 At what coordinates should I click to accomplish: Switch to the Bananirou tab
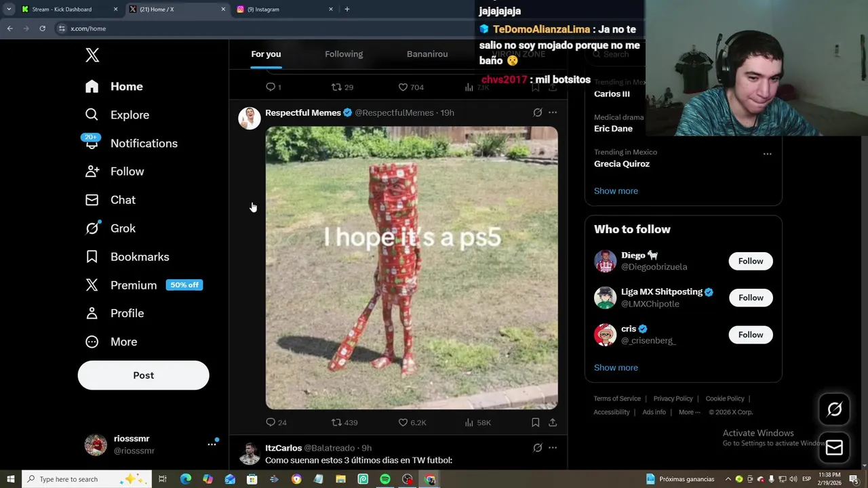pos(427,54)
